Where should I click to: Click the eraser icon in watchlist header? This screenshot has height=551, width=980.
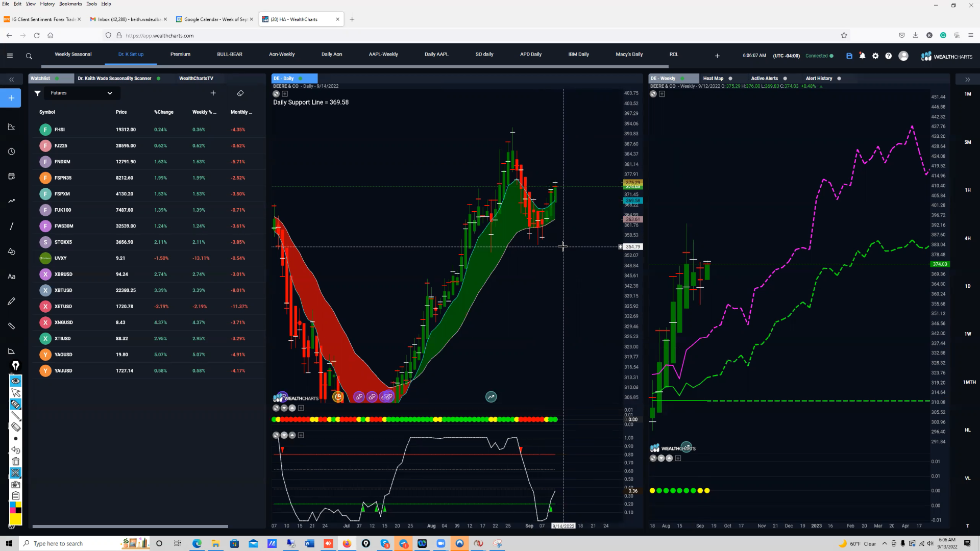click(x=240, y=93)
